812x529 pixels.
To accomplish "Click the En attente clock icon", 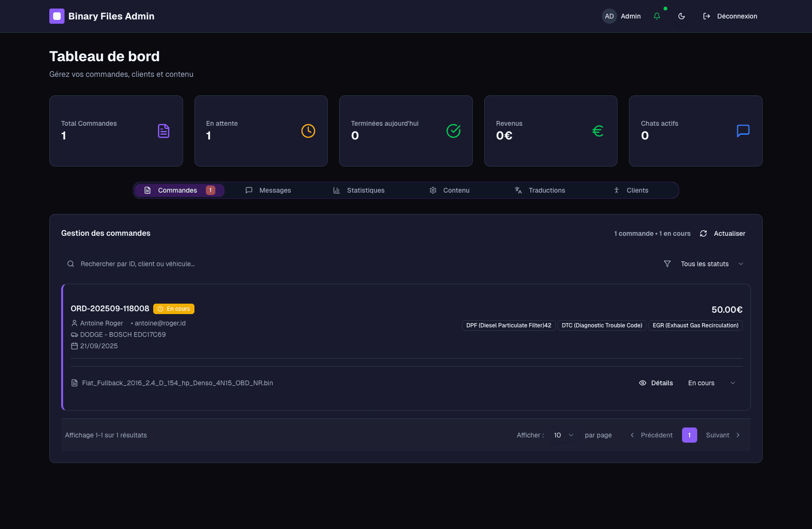I will (308, 131).
